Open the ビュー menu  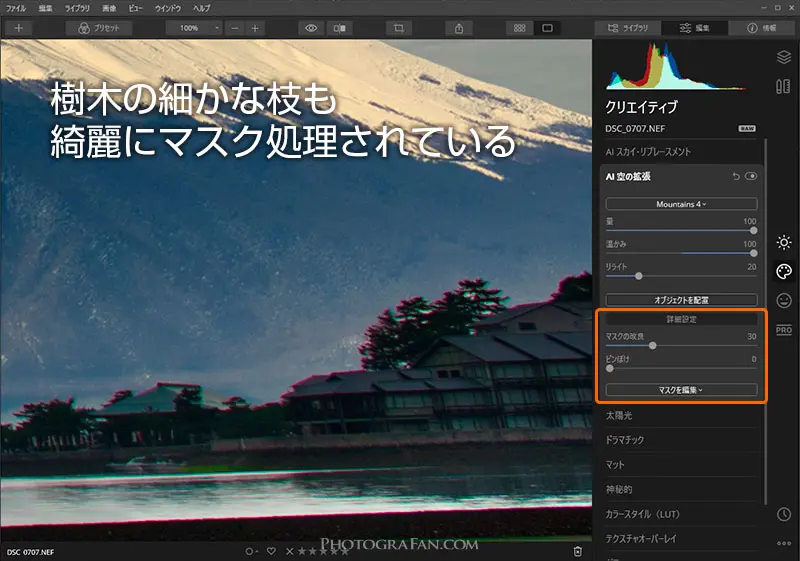click(135, 8)
